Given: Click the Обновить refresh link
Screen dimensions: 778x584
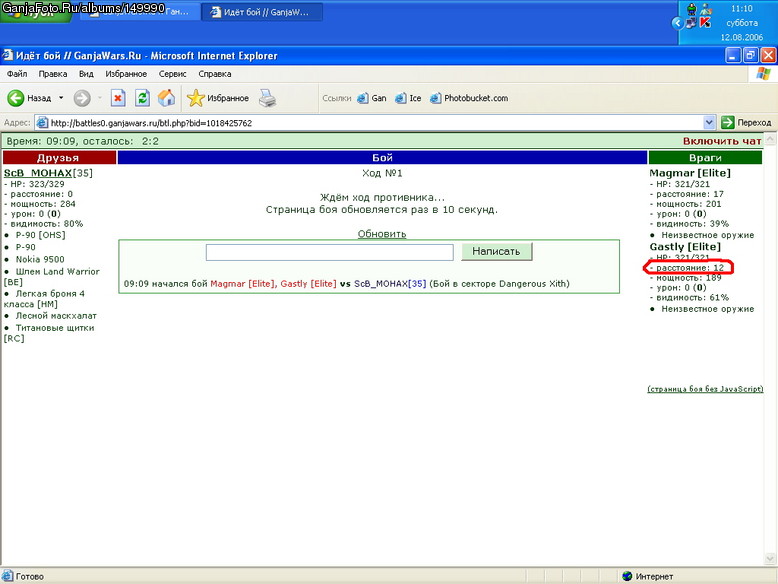Looking at the screenshot, I should pyautogui.click(x=382, y=234).
